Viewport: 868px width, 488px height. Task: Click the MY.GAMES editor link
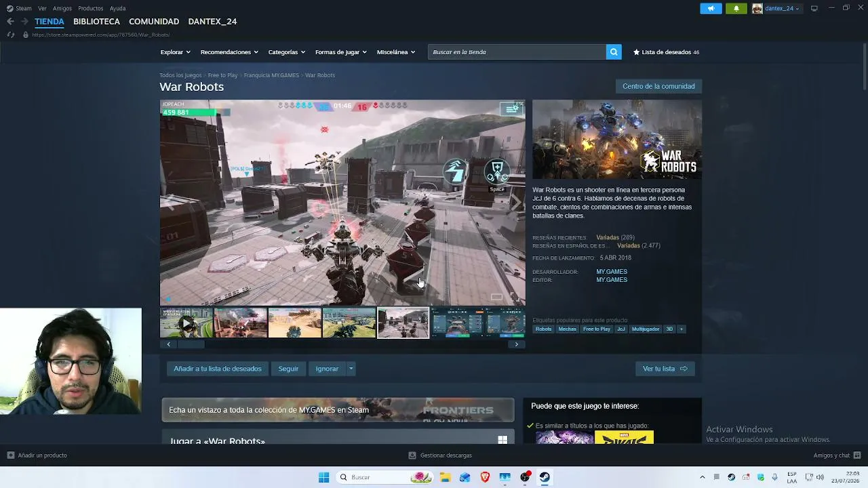pyautogui.click(x=612, y=280)
